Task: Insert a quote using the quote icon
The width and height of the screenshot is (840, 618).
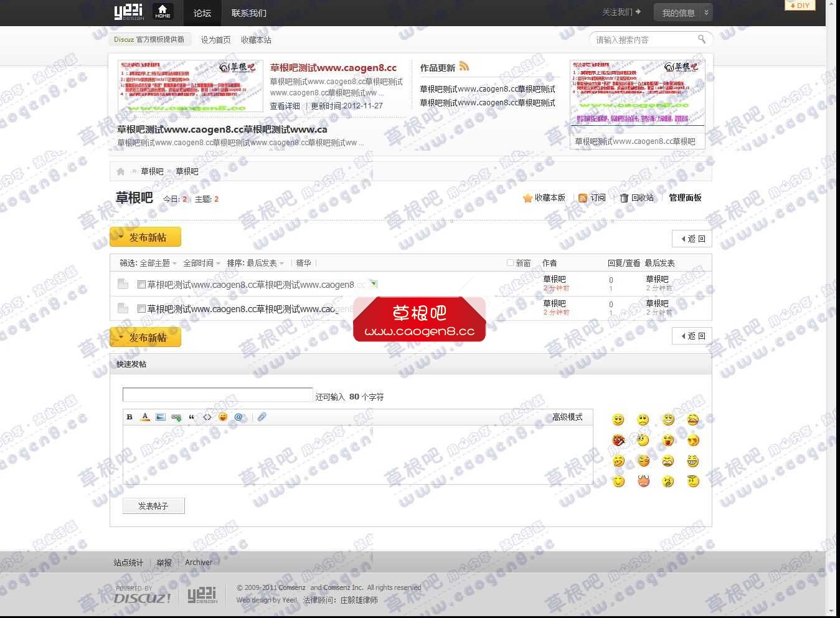Action: coord(191,417)
